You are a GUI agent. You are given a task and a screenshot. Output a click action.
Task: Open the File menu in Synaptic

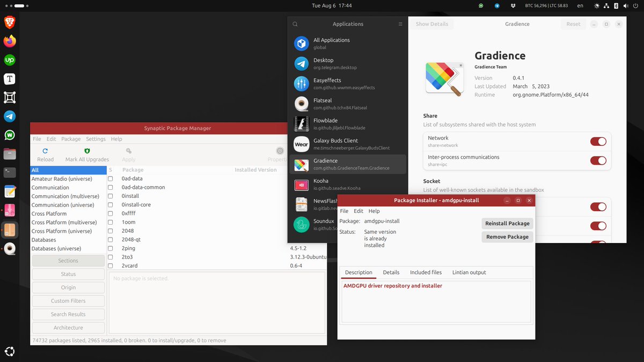pos(37,139)
